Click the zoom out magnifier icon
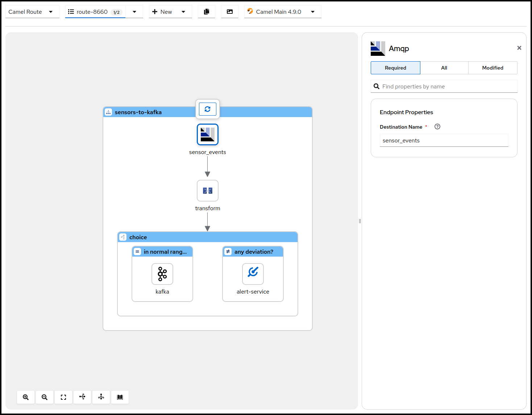The width and height of the screenshot is (532, 415). [45, 397]
